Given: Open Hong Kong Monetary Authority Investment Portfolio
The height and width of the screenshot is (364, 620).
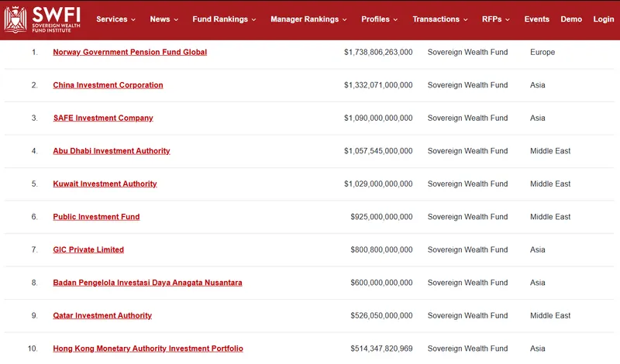Looking at the screenshot, I should (148, 349).
